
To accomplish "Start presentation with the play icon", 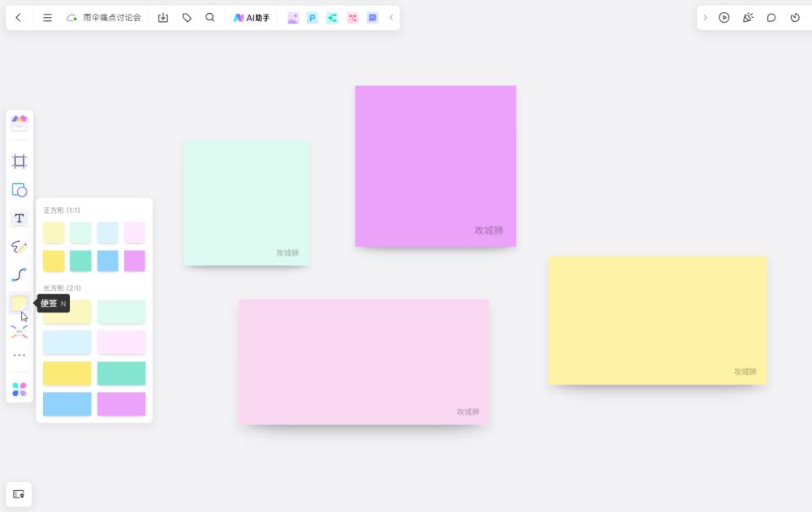I will pos(724,18).
